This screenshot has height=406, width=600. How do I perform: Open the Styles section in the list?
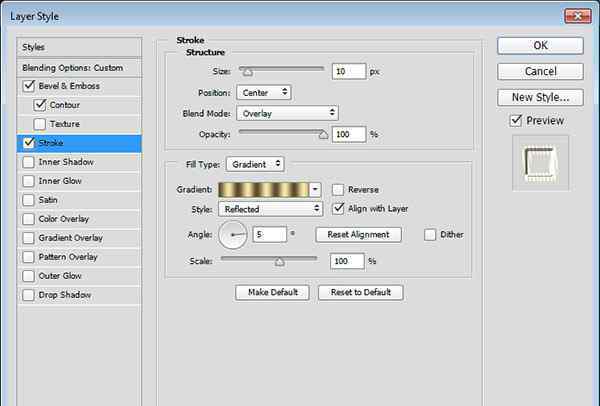79,47
